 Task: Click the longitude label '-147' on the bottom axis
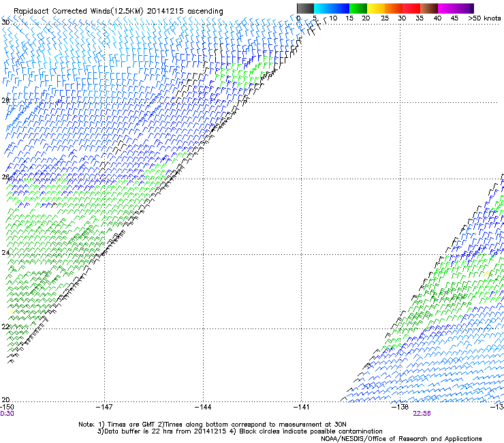tap(104, 407)
